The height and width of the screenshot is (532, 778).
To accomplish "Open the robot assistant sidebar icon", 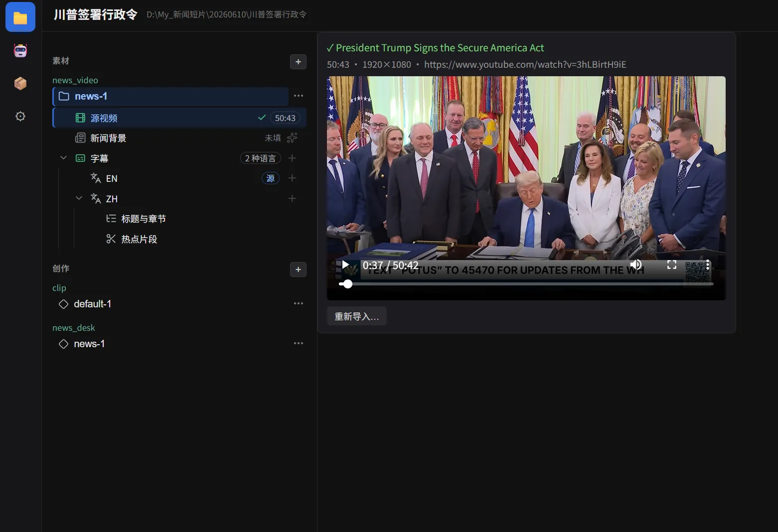I will click(20, 50).
